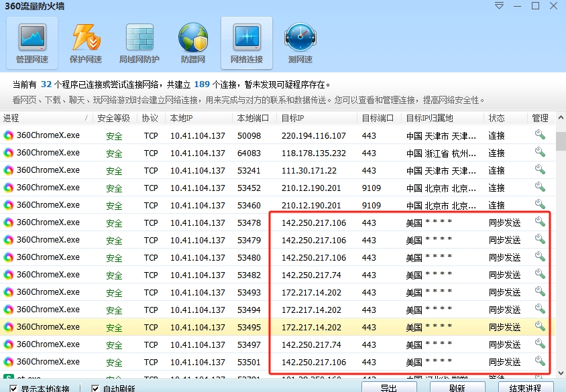Toggle the 自动刷新 auto-refresh checkbox

(x=95, y=388)
